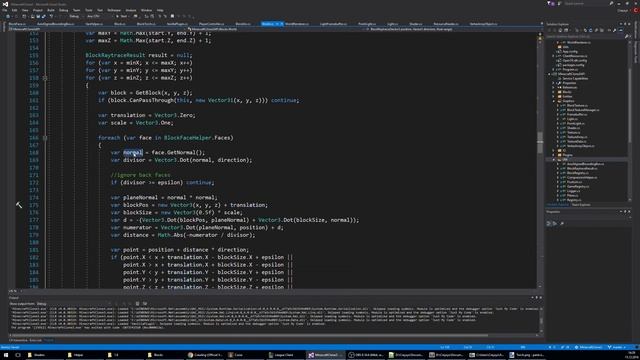640x360 pixels.
Task: Switch to the PointLight.cs editor tab
Action: click(367, 24)
